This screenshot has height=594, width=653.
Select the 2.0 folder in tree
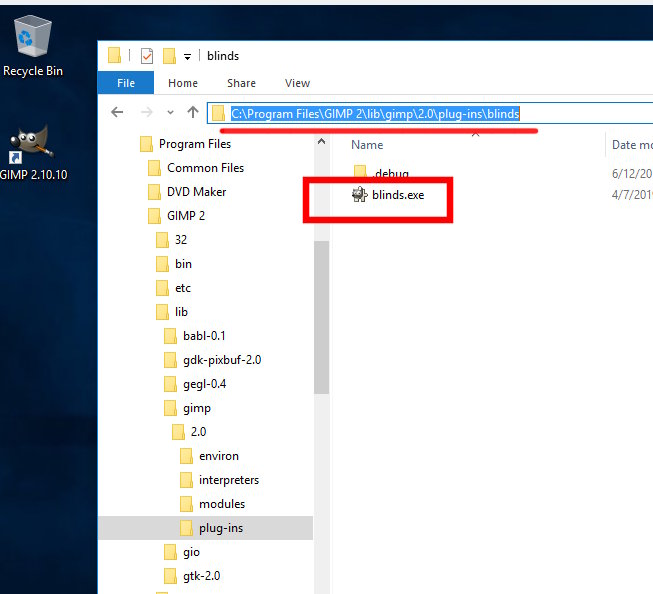coord(189,432)
